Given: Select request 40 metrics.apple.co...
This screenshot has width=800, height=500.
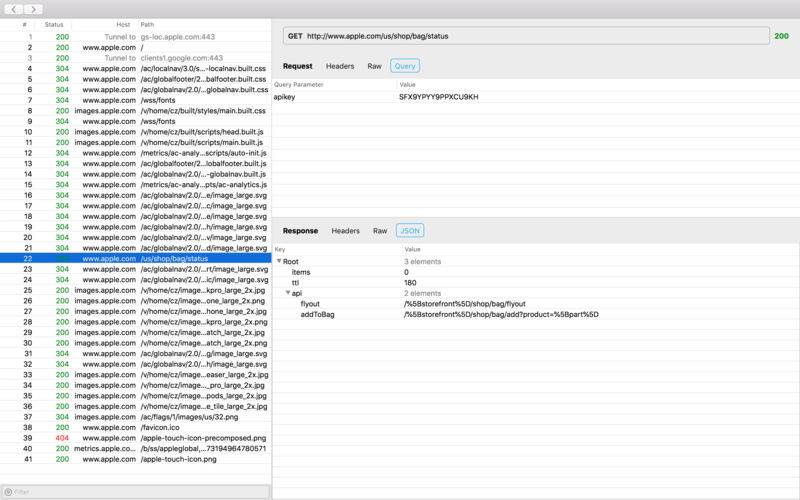Looking at the screenshot, I should tap(136, 448).
